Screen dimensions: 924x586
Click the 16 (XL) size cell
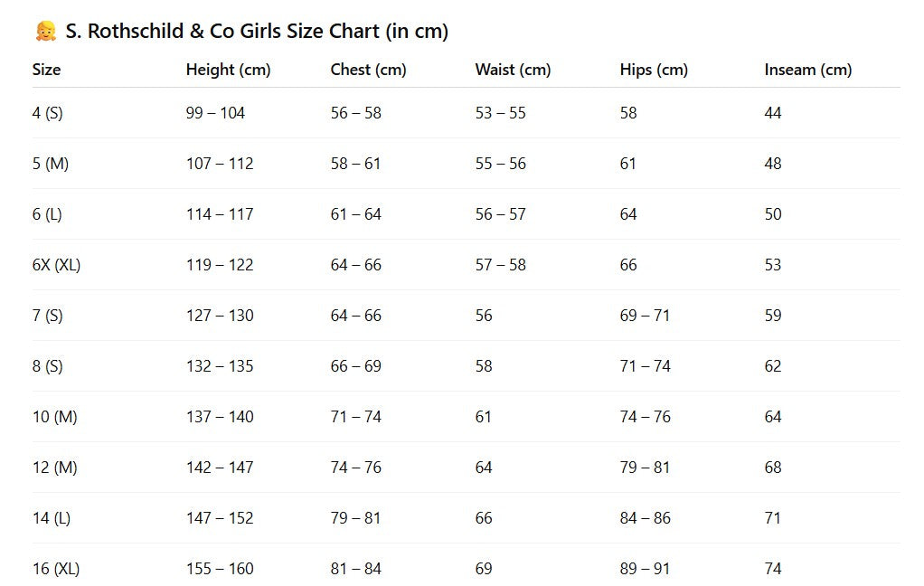[56, 569]
